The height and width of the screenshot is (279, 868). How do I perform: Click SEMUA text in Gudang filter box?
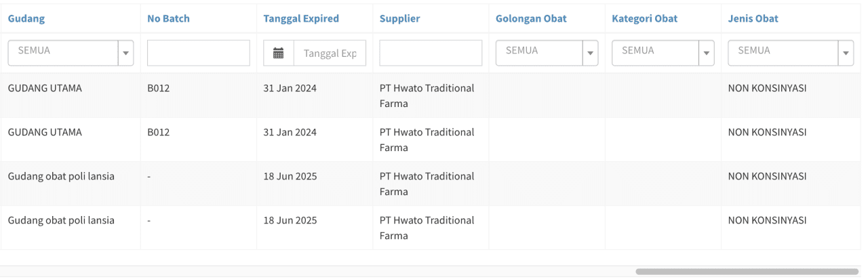click(x=34, y=51)
